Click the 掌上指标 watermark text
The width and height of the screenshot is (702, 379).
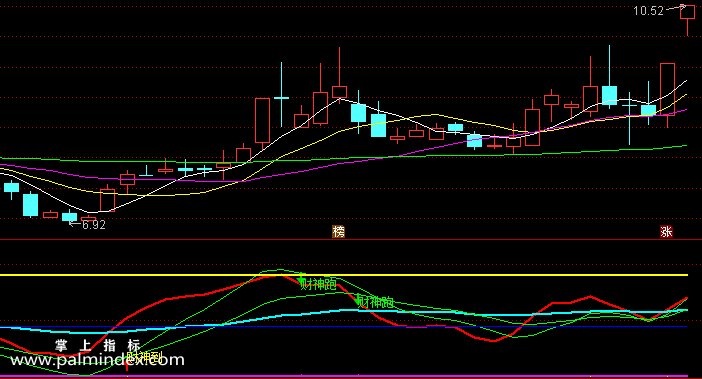click(x=98, y=345)
